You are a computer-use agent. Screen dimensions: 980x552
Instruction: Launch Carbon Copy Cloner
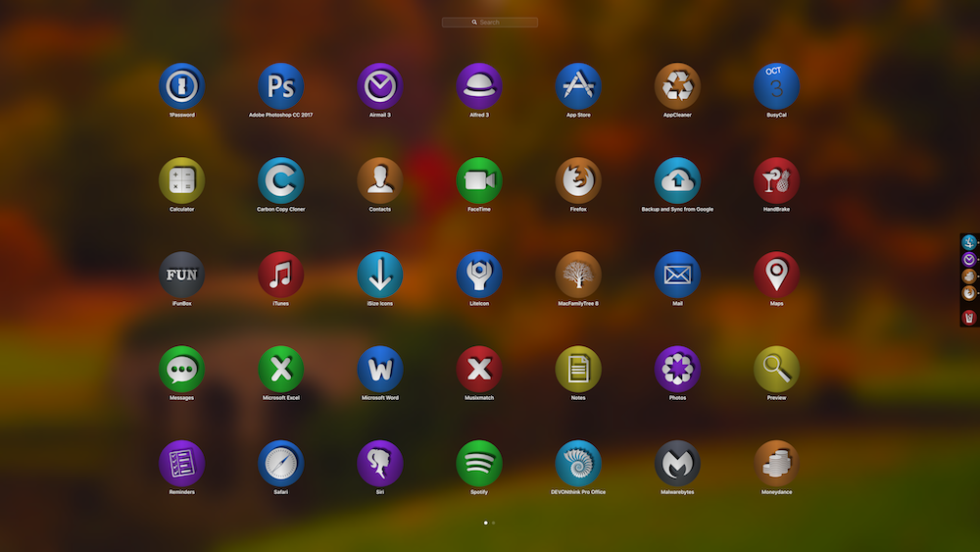(280, 180)
